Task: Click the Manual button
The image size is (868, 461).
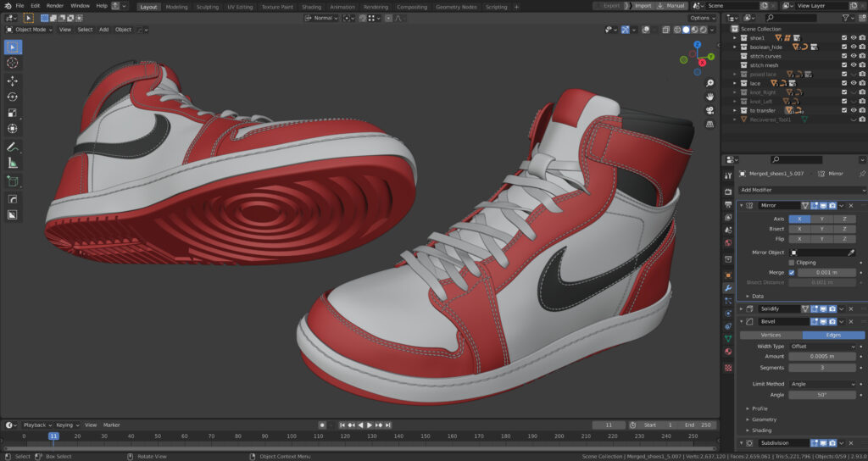Action: (x=671, y=6)
